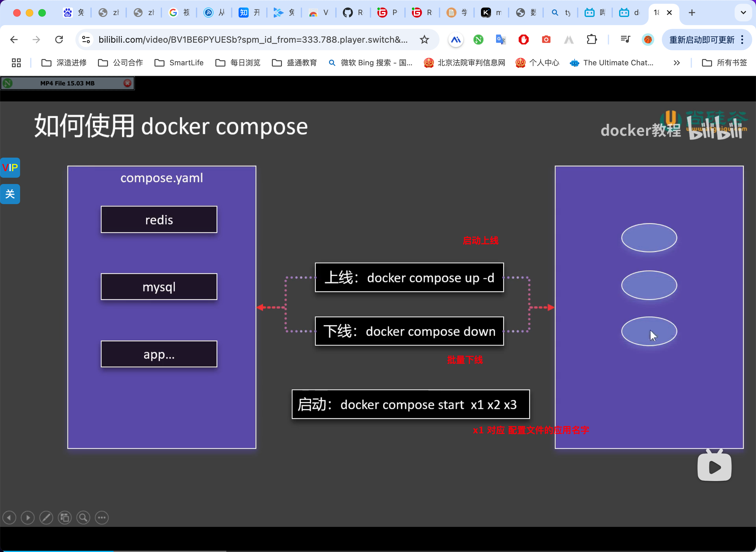Image resolution: width=756 pixels, height=552 pixels.
Task: Click the pen annotation icon in slideshow controls
Action: coord(46,518)
